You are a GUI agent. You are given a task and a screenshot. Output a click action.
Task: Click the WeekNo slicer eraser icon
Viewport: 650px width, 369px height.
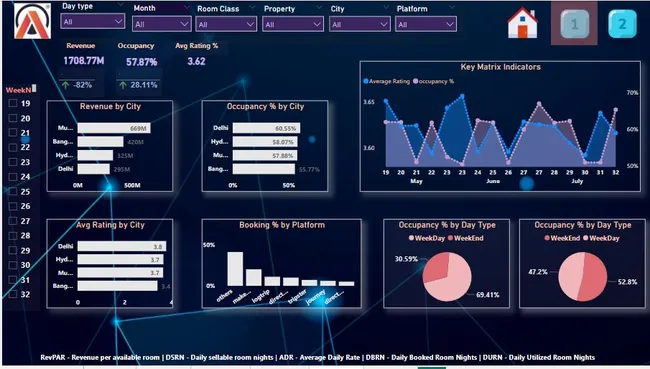pos(34,88)
